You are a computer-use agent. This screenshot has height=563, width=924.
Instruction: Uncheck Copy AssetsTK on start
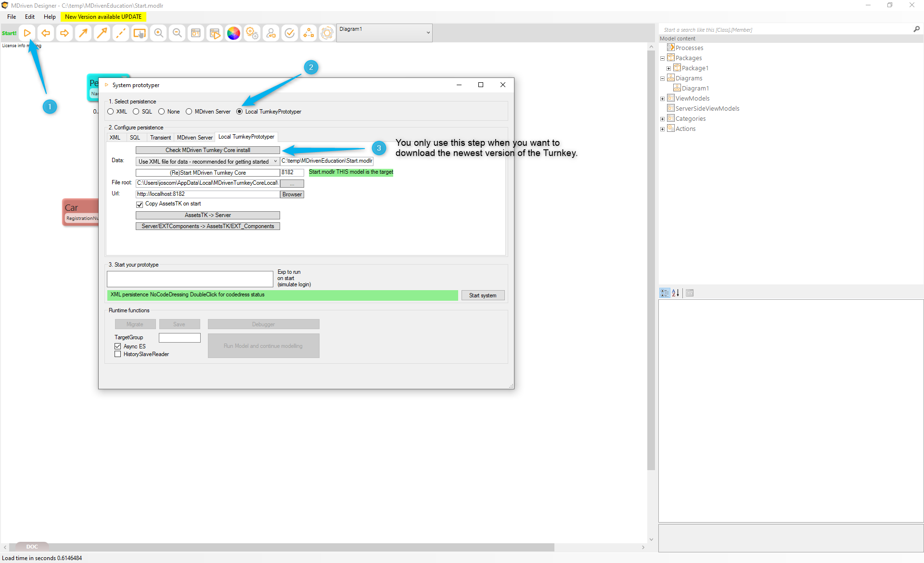[140, 205]
